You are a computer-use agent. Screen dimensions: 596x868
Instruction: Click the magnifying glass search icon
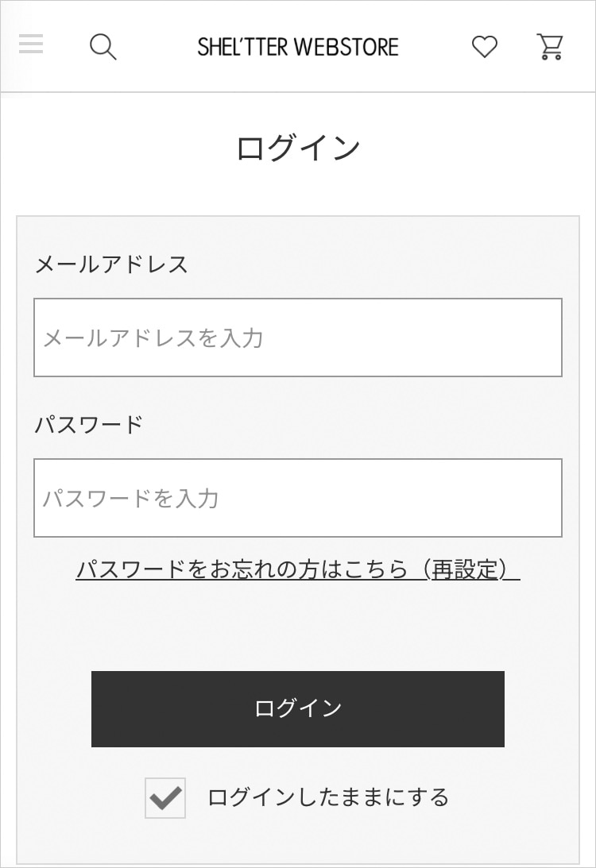[x=103, y=47]
